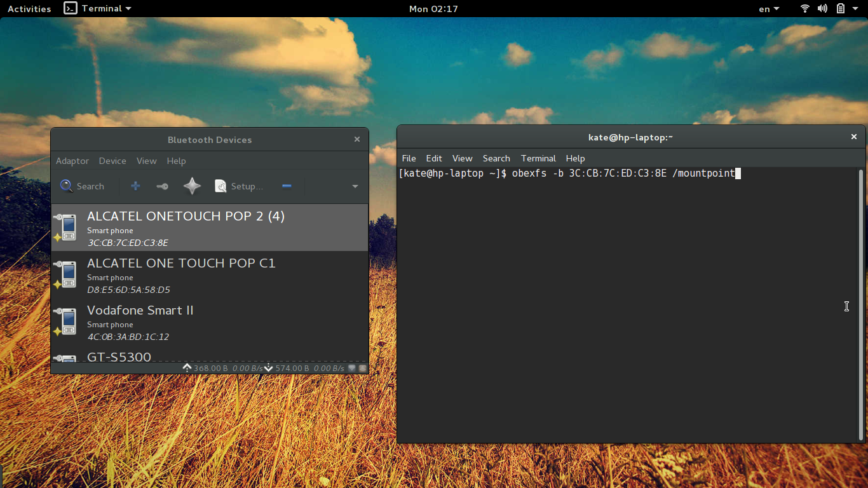
Task: Open the Terminal app menu in top bar
Action: pyautogui.click(x=98, y=9)
